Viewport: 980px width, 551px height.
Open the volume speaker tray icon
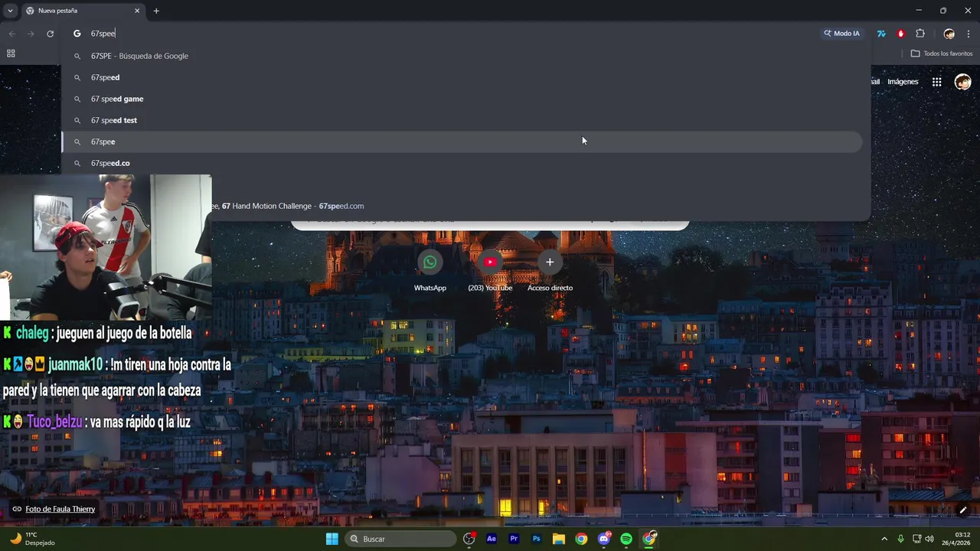[929, 539]
